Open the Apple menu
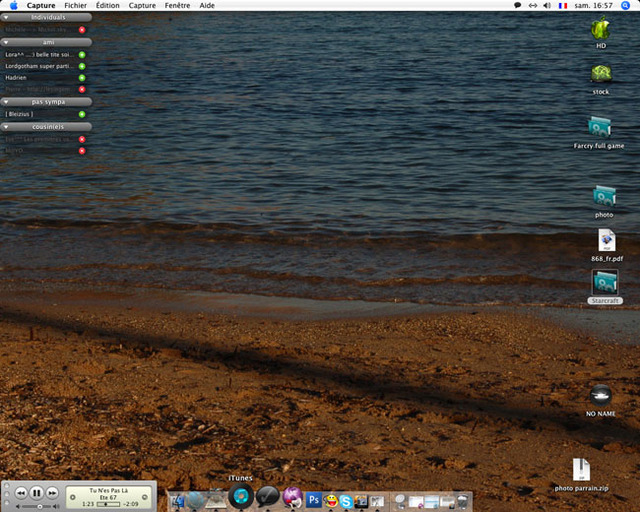640x512 pixels. pyautogui.click(x=13, y=5)
